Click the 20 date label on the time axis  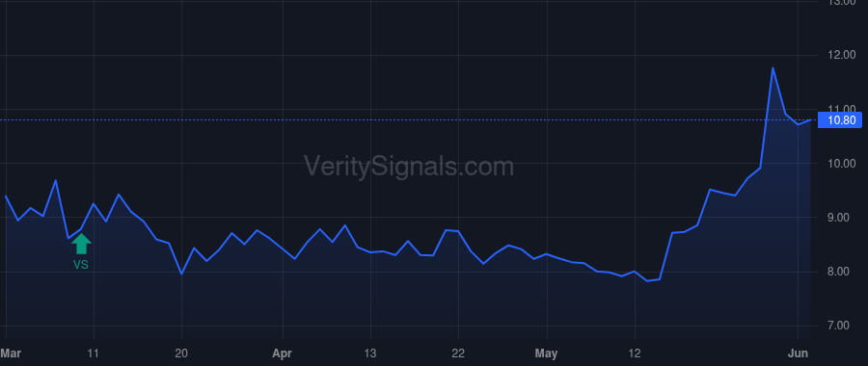tap(181, 353)
